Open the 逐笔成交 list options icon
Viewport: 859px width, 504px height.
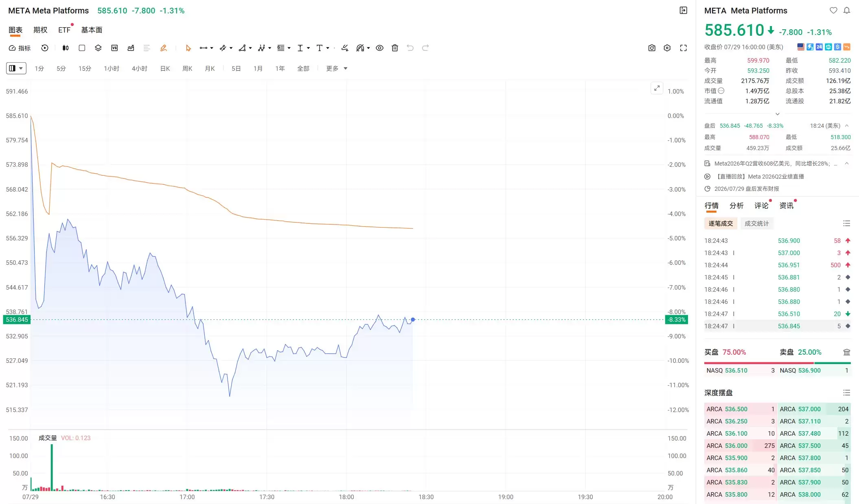click(847, 223)
